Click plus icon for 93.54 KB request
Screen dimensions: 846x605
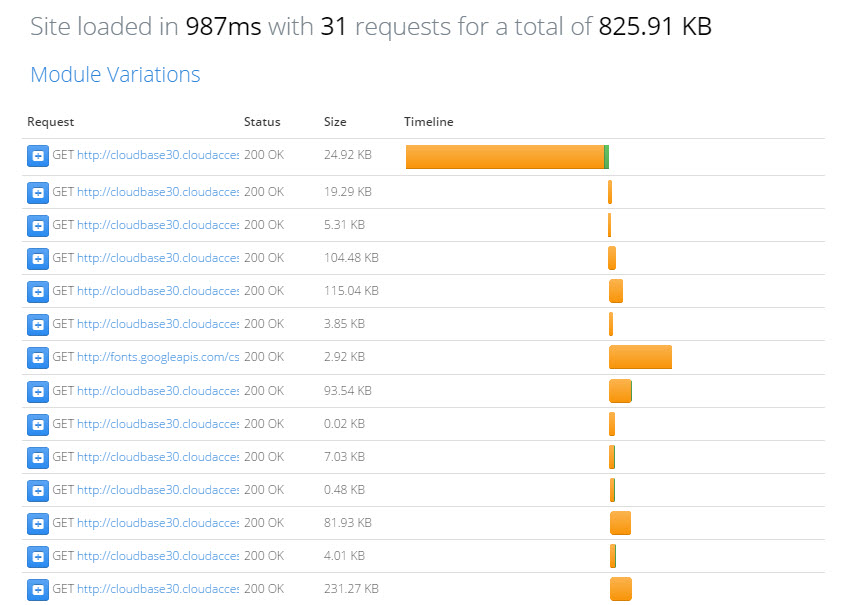(x=38, y=392)
